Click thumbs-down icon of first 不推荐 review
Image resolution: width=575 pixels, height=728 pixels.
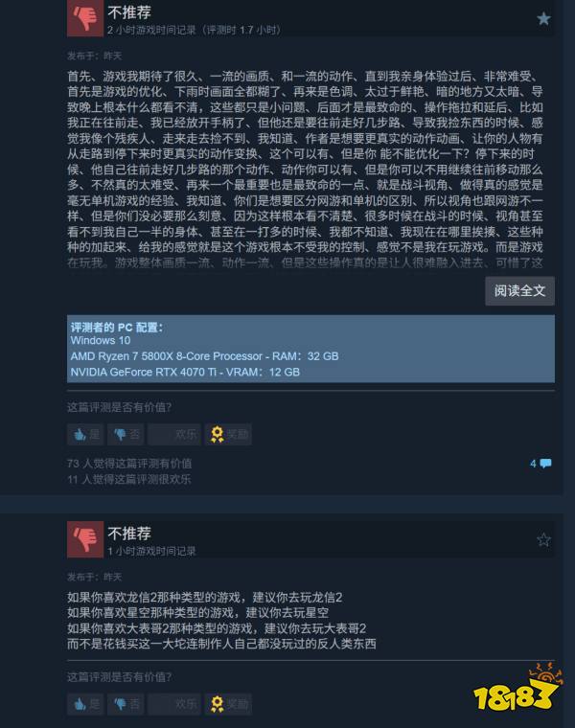click(85, 18)
